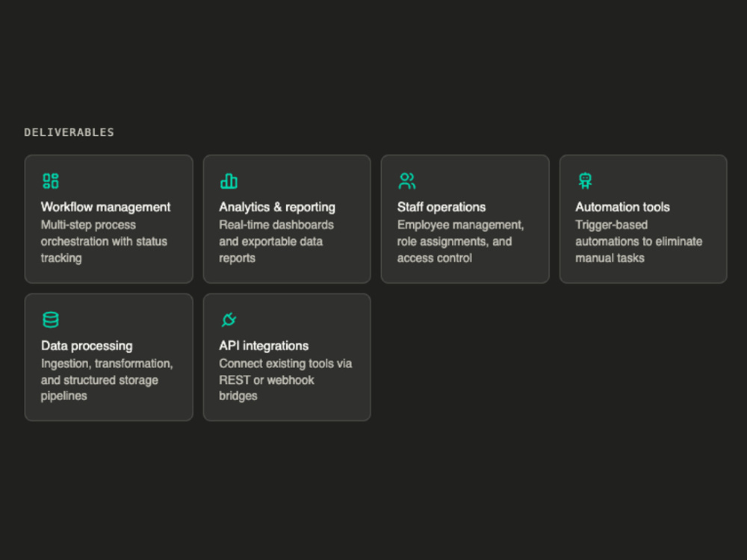Click the REST or webhook bridges description
This screenshot has width=747, height=560.
point(285,379)
